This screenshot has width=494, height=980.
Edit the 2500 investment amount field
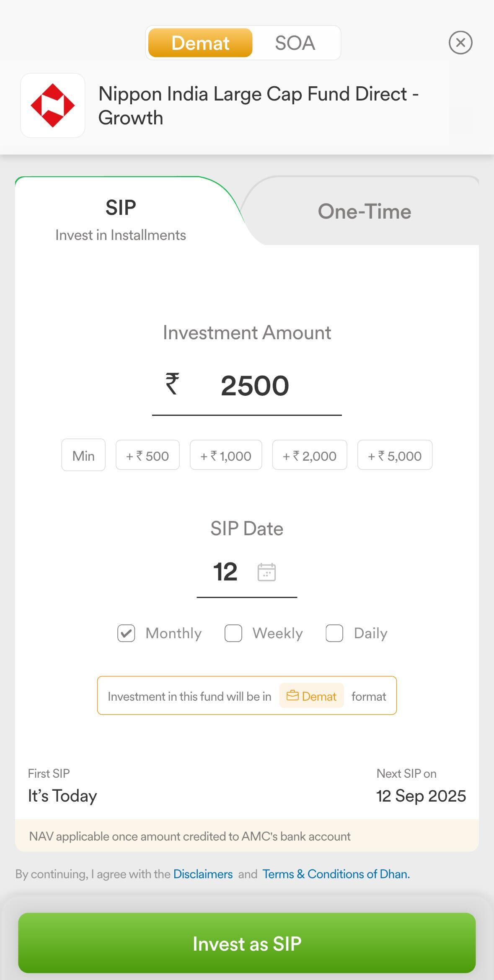255,386
